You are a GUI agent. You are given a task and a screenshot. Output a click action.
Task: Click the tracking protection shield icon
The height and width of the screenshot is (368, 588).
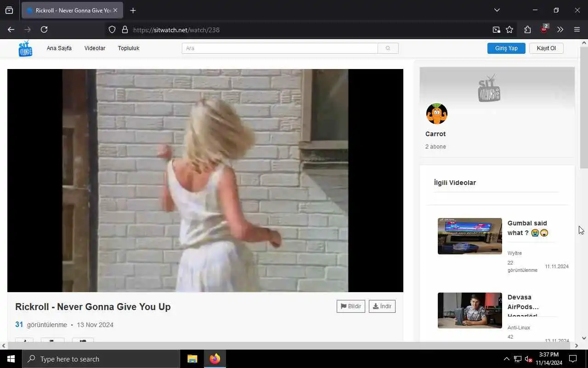click(112, 29)
